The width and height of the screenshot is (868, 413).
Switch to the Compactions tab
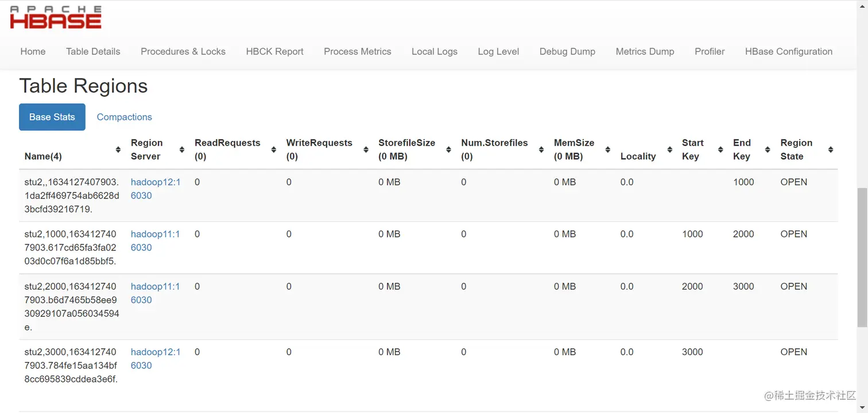coord(124,117)
